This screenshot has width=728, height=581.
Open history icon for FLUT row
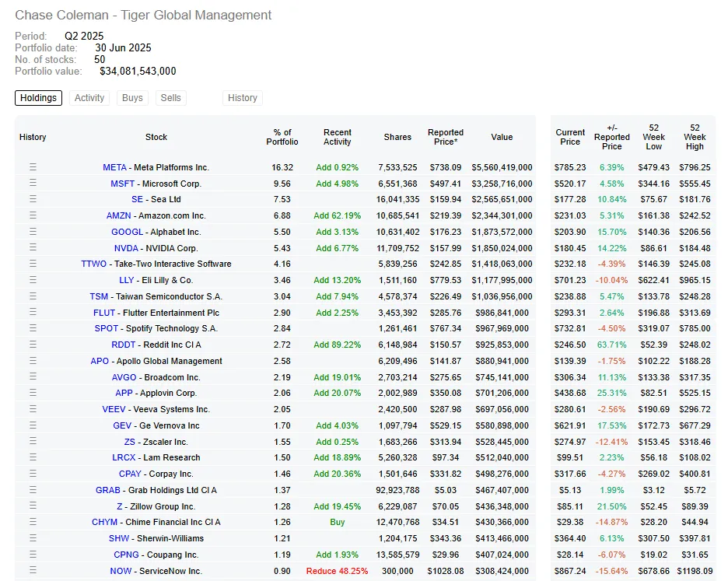point(33,312)
